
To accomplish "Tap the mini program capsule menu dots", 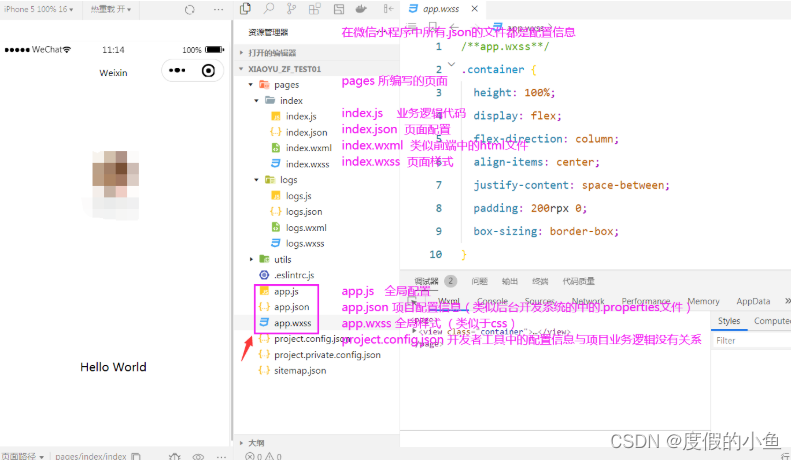I will tap(177, 71).
